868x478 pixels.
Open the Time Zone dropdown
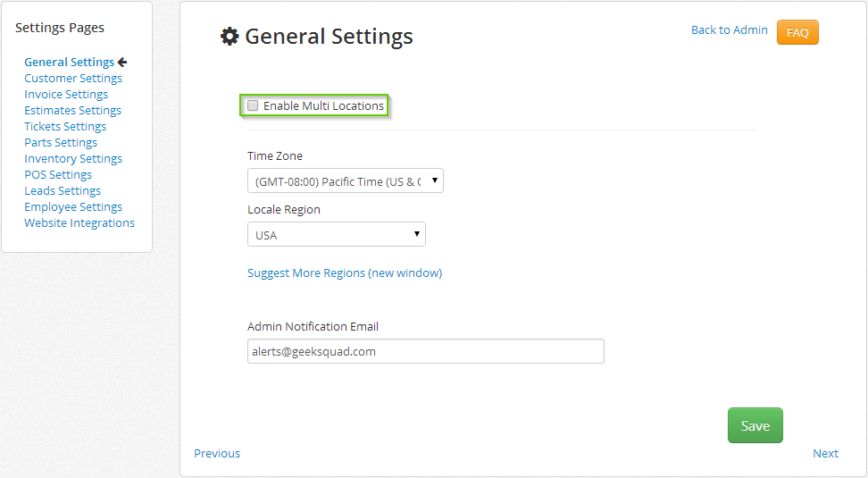tap(346, 181)
